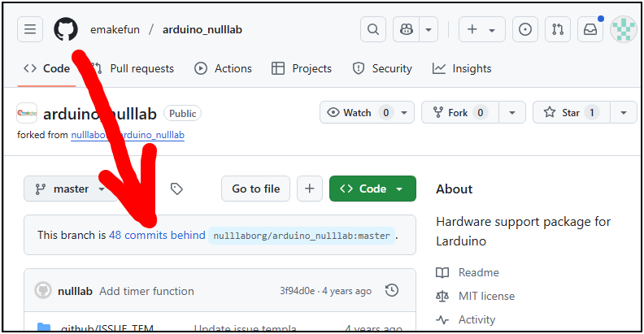Switch to the Insights tab
The image size is (644, 334).
(462, 68)
